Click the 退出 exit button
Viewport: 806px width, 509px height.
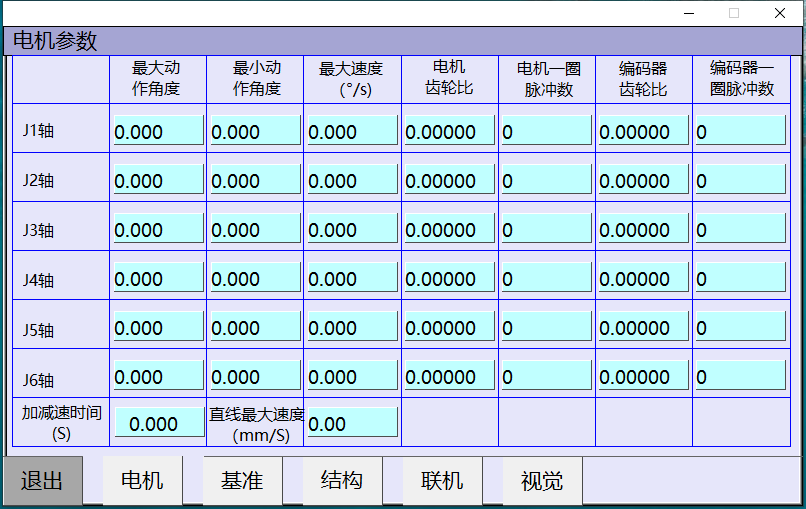coord(42,481)
